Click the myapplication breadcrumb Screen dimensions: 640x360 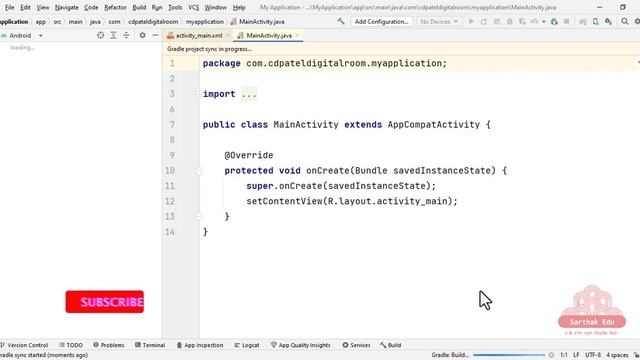tap(204, 22)
